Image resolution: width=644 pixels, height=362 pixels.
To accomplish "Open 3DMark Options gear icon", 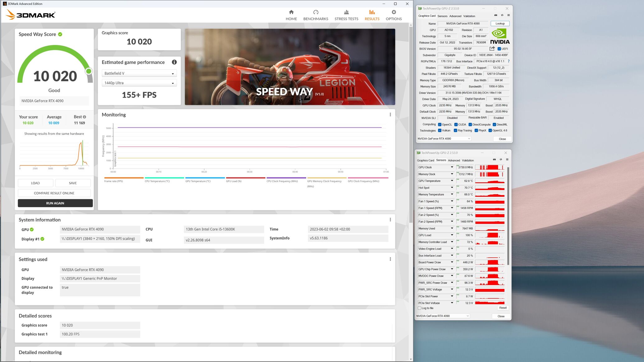I will 394,12.
